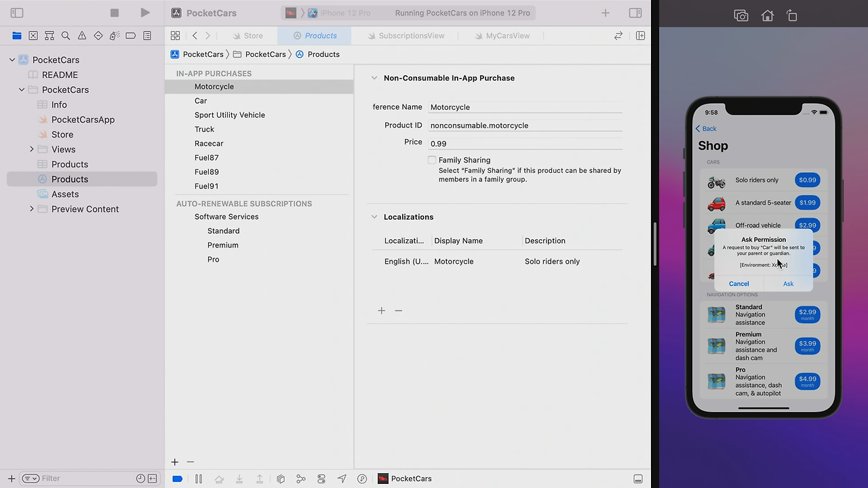Open the Breakpoint navigator

(x=131, y=35)
